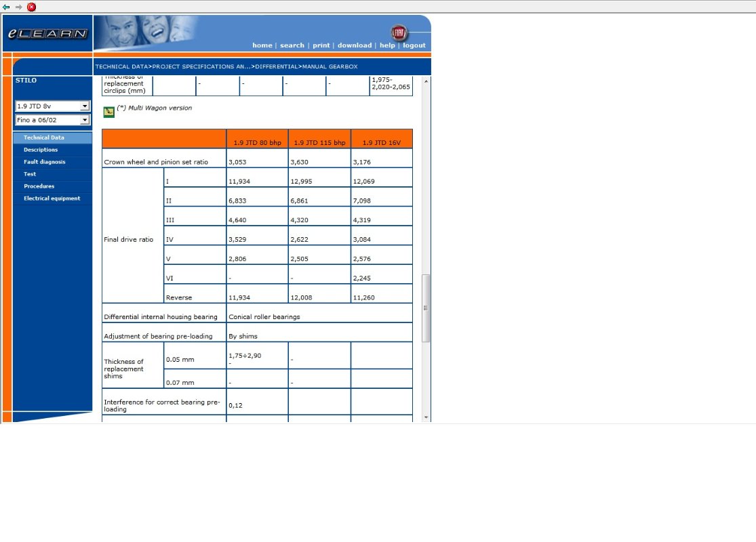Open the Test sidebar item

pyautogui.click(x=30, y=174)
